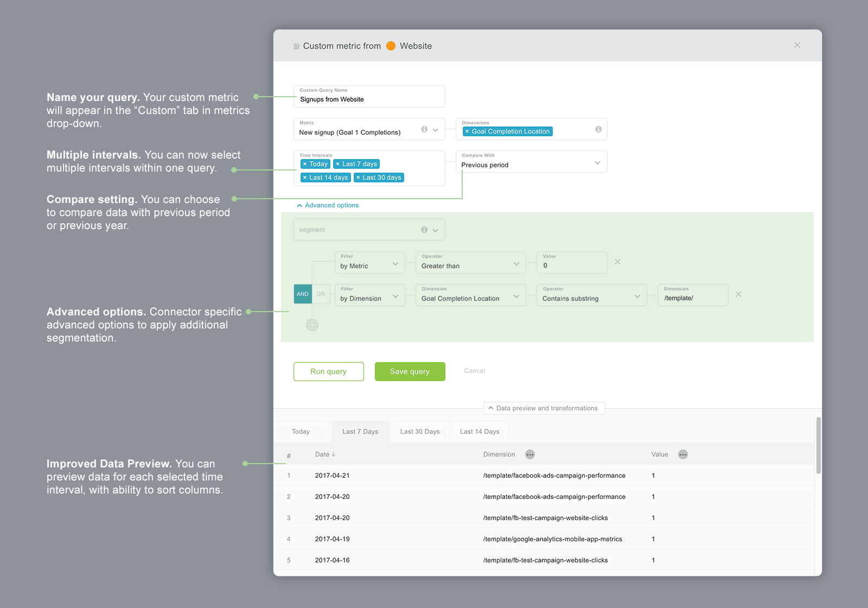The width and height of the screenshot is (868, 608).
Task: Click the Run query button
Action: point(328,371)
